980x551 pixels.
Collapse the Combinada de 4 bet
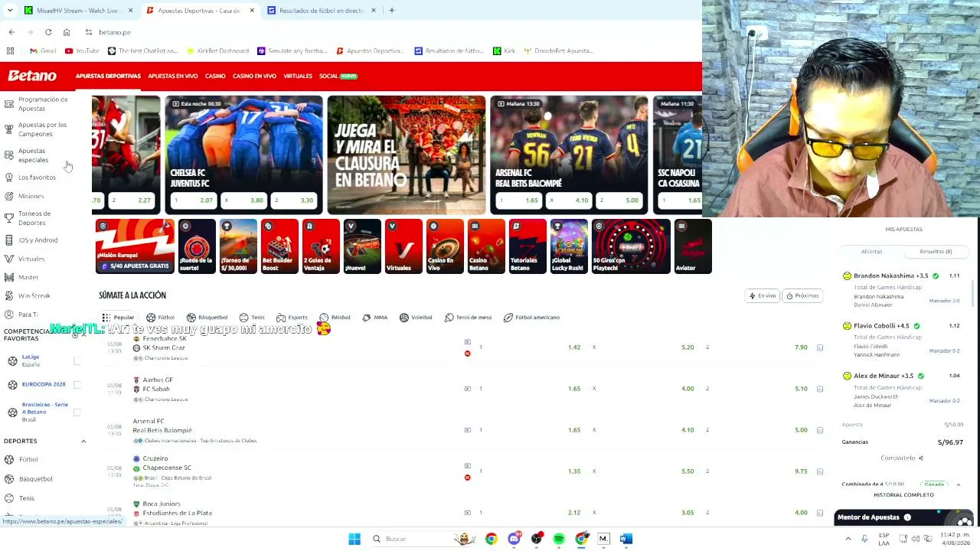point(958,484)
